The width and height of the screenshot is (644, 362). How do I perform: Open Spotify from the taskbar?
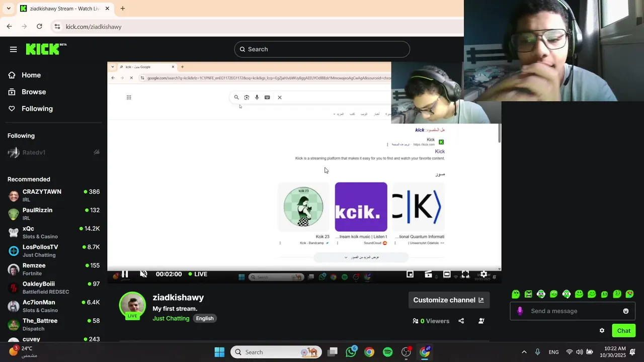point(387,352)
